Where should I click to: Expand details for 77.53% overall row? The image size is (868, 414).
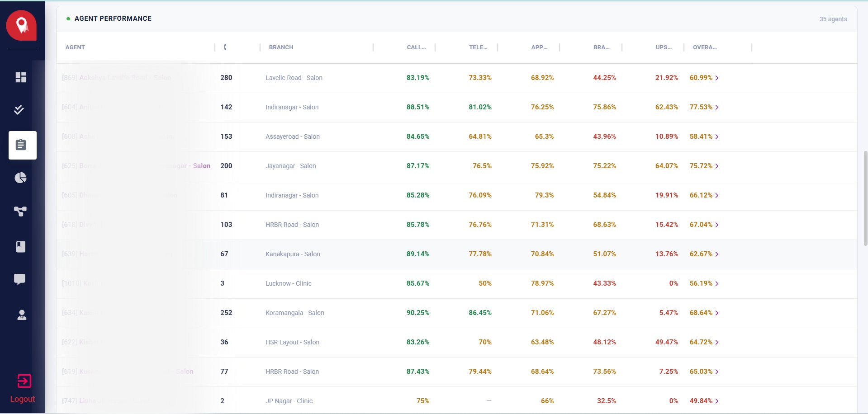point(717,107)
